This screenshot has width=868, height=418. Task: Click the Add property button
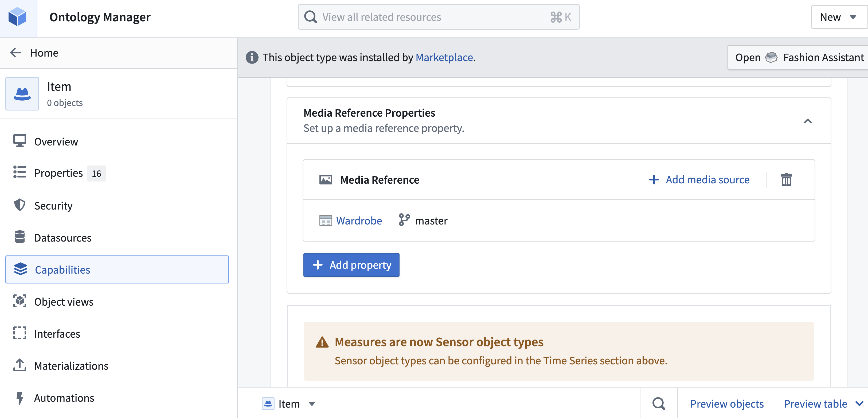click(x=351, y=265)
